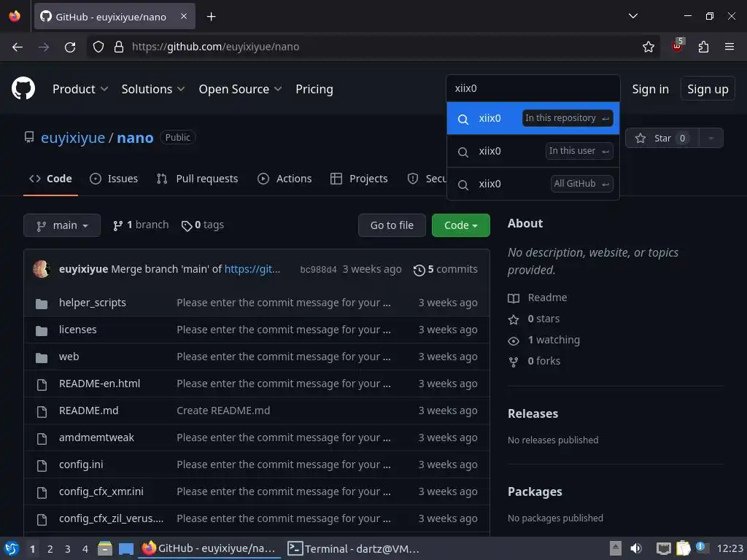
Task: Click the 0 stars link in About
Action: tap(543, 319)
